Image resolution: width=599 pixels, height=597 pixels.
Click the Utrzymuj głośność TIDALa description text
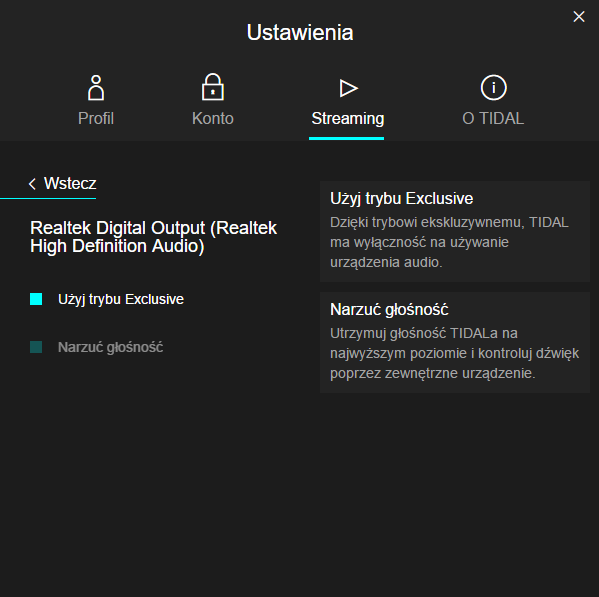point(454,353)
